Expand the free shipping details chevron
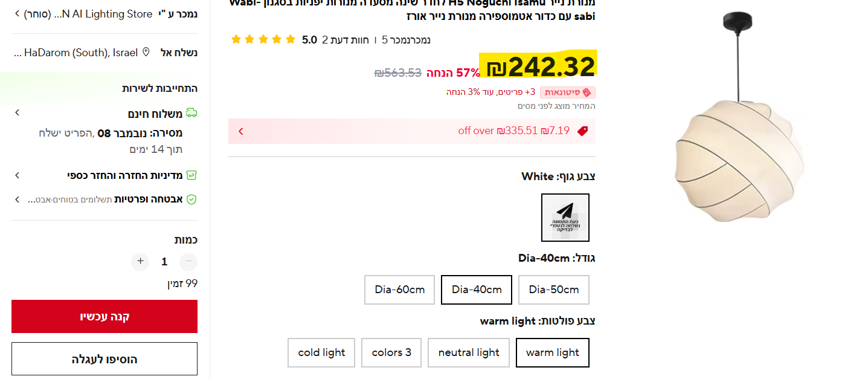Screen dimensions: 868x379 (17, 113)
